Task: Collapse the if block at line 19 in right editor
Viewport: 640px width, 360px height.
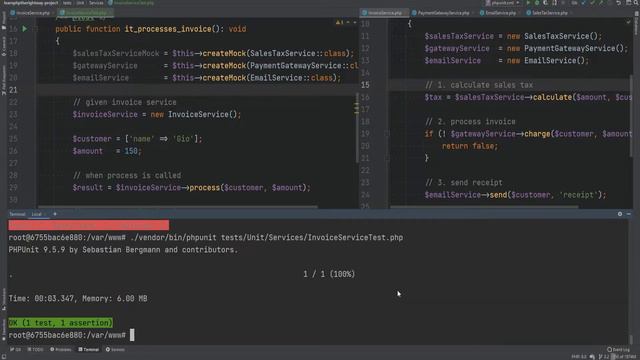Action: [x=387, y=134]
